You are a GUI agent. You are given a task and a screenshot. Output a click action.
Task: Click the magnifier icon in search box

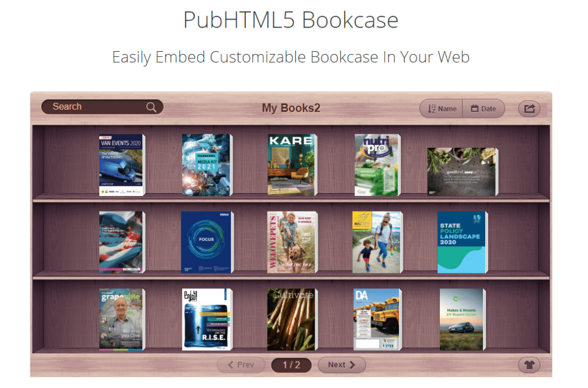coord(151,107)
